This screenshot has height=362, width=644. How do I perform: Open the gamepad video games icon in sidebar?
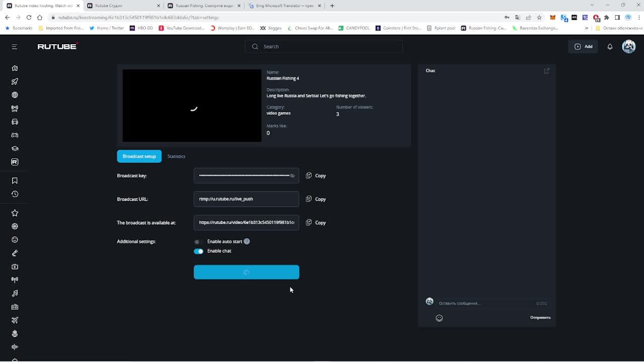click(15, 135)
